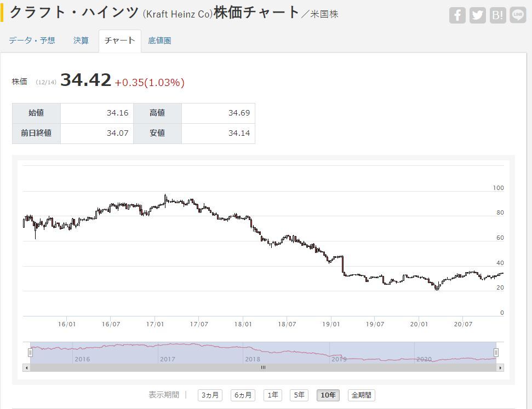The height and width of the screenshot is (409, 532).
Task: Share via the LINE icon
Action: click(x=518, y=15)
